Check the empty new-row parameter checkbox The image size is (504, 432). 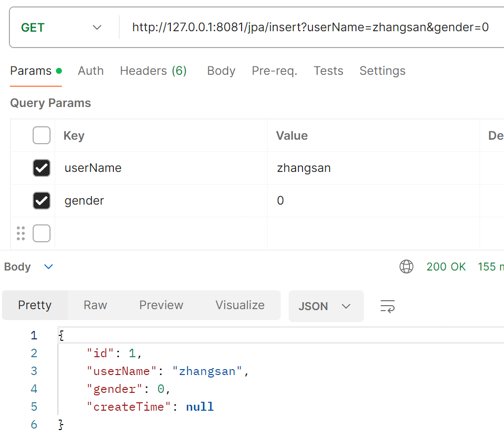[42, 233]
